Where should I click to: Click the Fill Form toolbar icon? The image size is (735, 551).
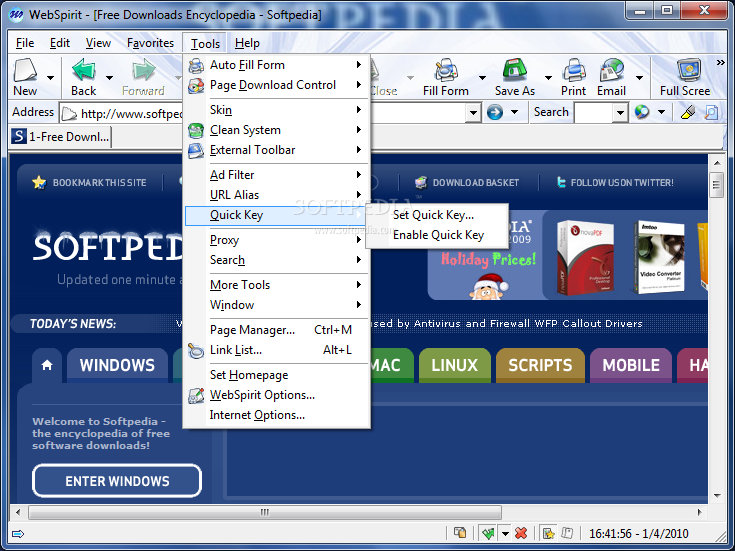(446, 70)
